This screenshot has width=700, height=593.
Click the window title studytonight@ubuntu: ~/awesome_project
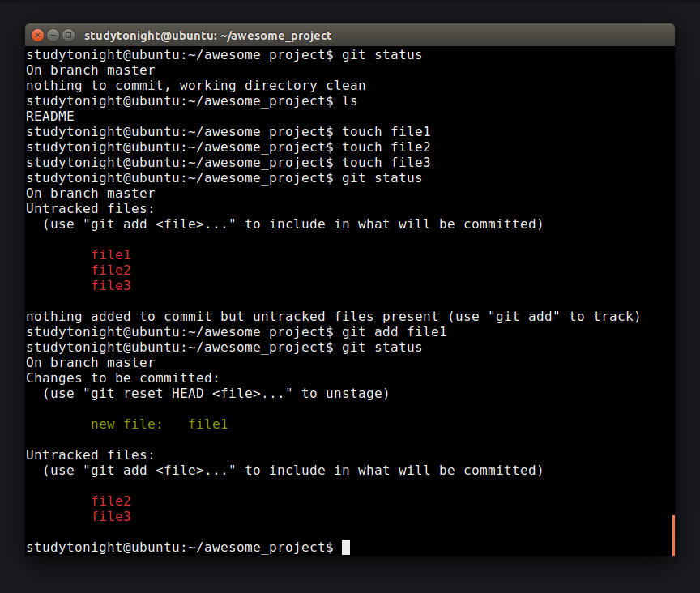(207, 36)
